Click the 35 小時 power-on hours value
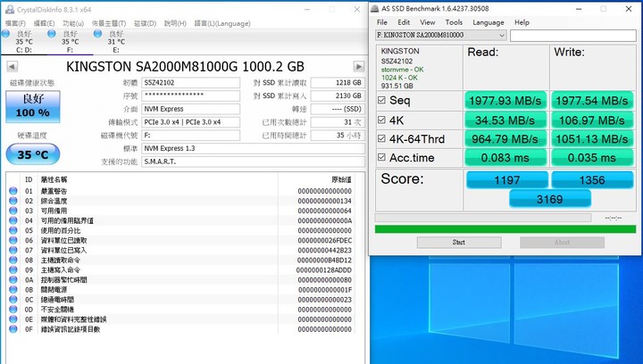The width and height of the screenshot is (643, 364). click(338, 135)
